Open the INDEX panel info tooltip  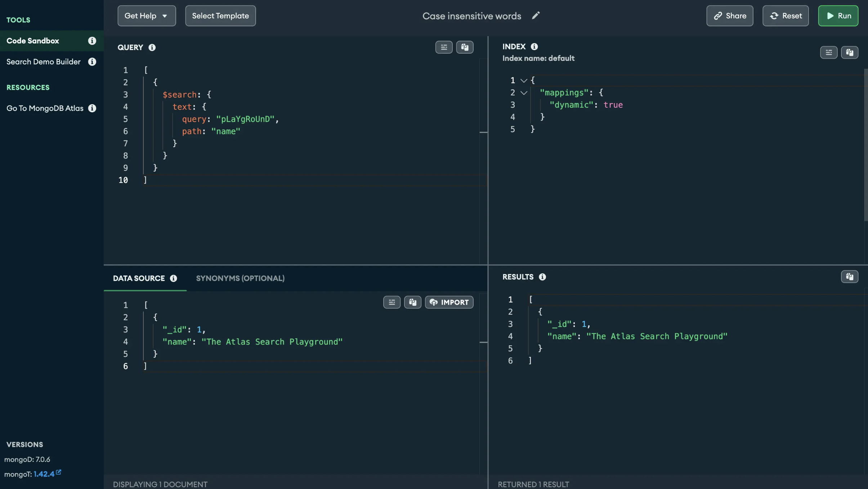pos(534,46)
